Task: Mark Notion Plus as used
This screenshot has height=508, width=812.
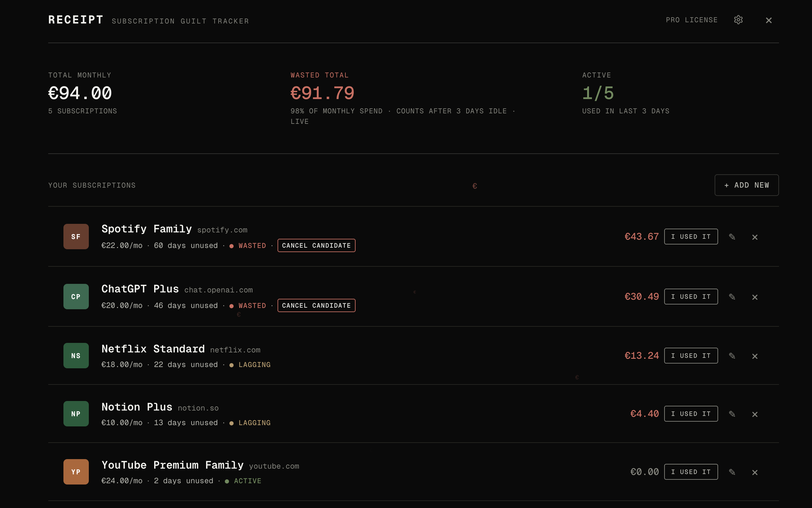Action: [x=691, y=414]
